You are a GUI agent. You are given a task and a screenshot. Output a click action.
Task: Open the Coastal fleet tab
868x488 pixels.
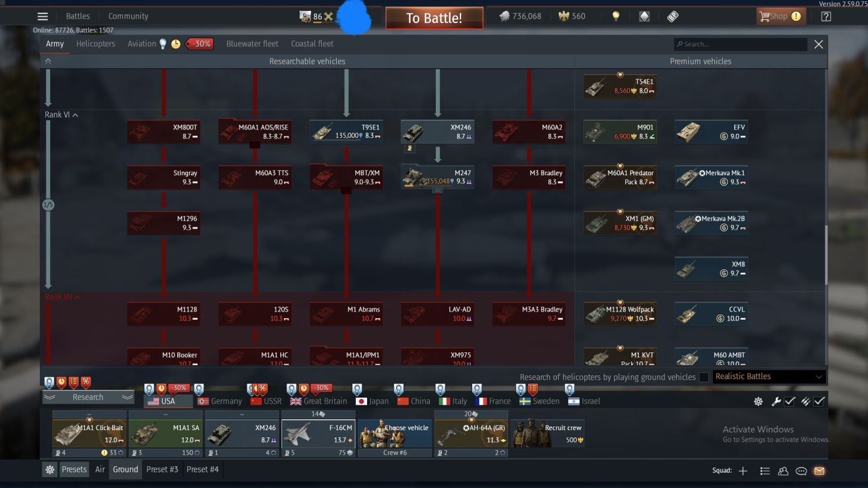pyautogui.click(x=312, y=43)
